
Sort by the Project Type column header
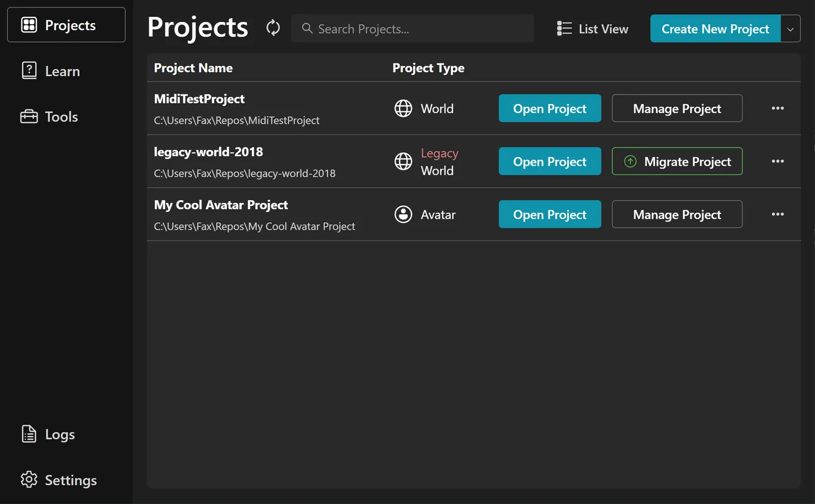point(428,68)
